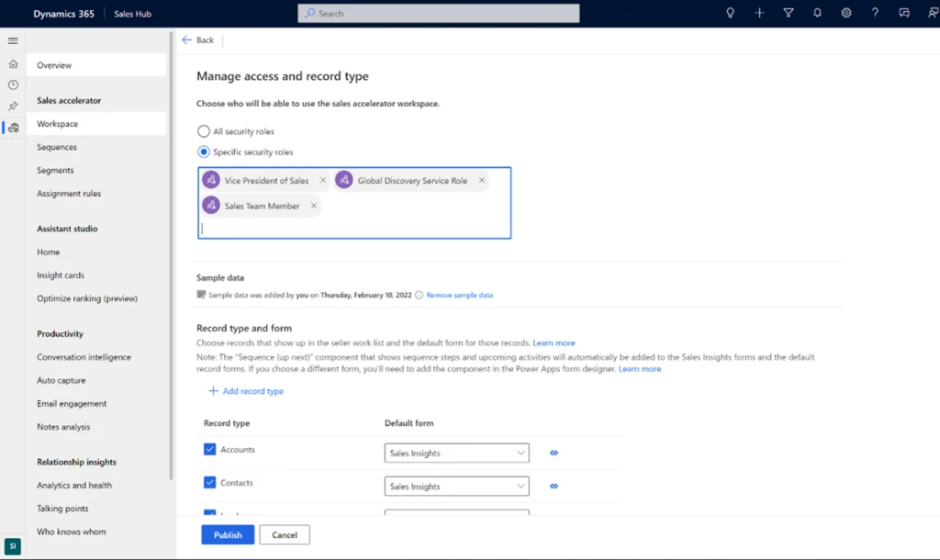This screenshot has width=940, height=560.
Task: Click the Publish button
Action: click(227, 534)
